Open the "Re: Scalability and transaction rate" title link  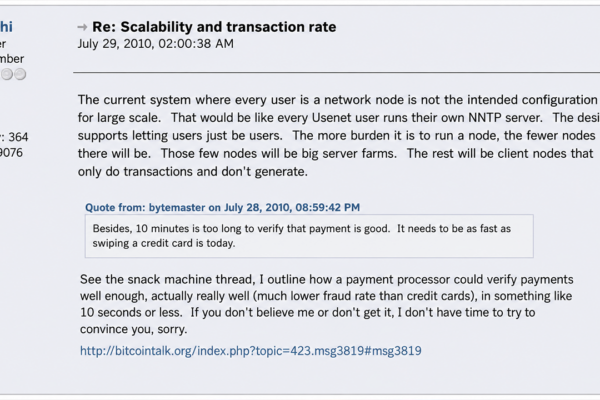[x=214, y=27]
